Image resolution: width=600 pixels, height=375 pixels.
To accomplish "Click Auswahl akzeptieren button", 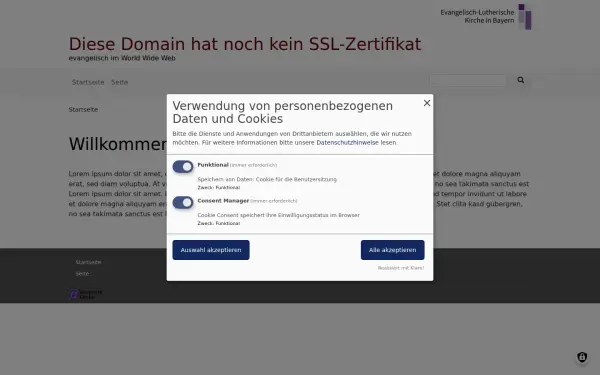I will click(211, 250).
